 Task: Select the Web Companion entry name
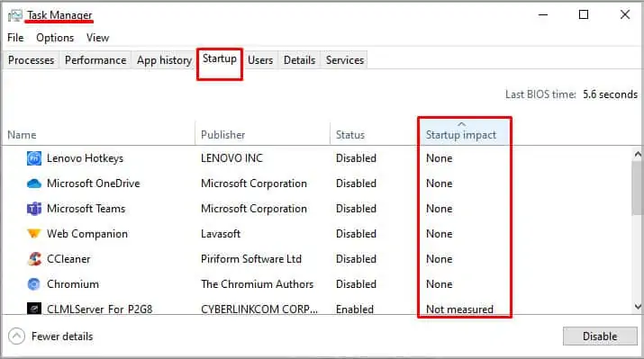87,234
